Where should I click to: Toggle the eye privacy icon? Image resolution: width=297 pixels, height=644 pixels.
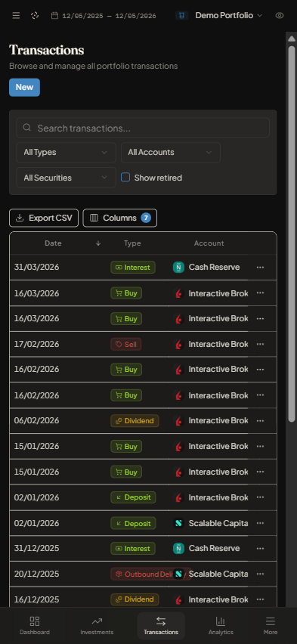coord(280,16)
